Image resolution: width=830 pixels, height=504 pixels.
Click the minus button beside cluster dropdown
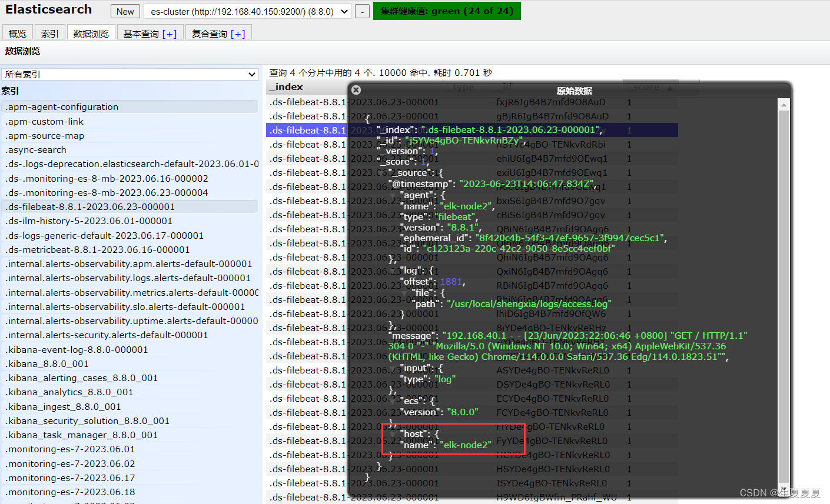coord(363,11)
